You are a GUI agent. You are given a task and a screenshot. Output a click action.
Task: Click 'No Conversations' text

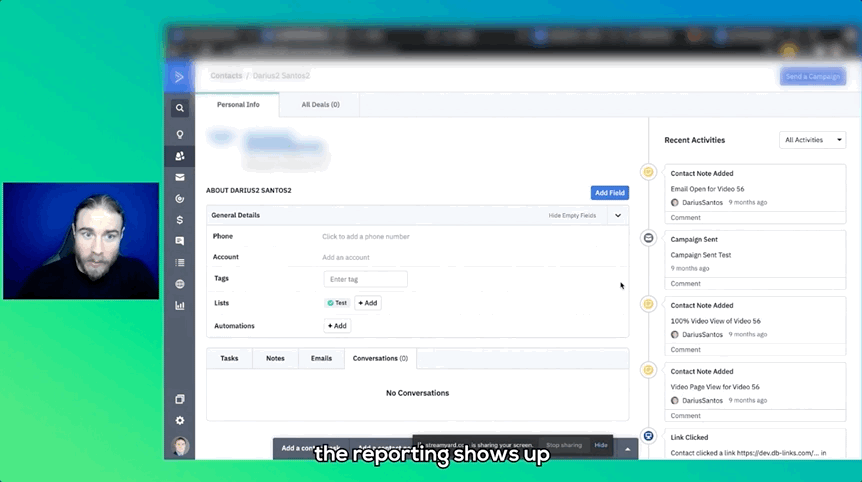(417, 393)
